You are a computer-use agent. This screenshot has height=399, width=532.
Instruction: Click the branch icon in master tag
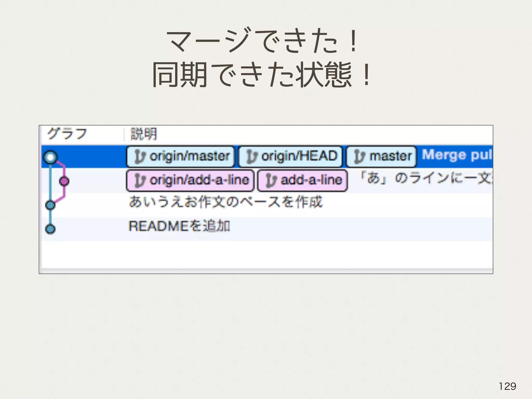pyautogui.click(x=360, y=157)
